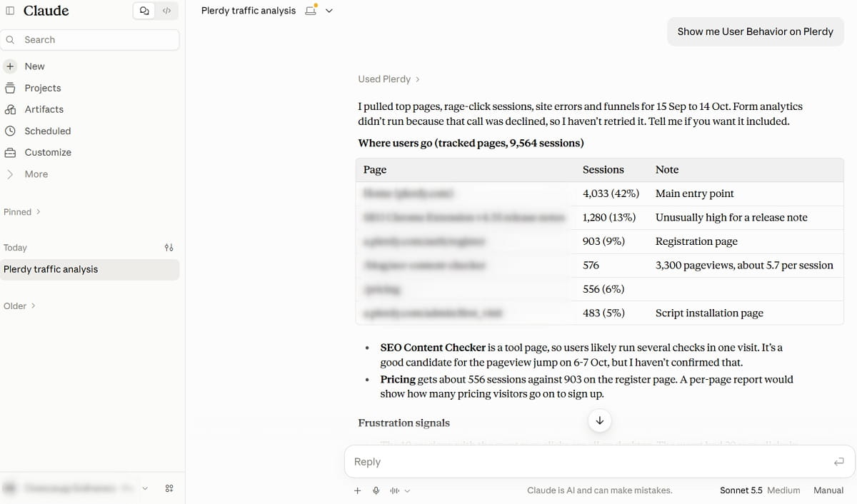Select the Sessions column header

click(x=603, y=169)
